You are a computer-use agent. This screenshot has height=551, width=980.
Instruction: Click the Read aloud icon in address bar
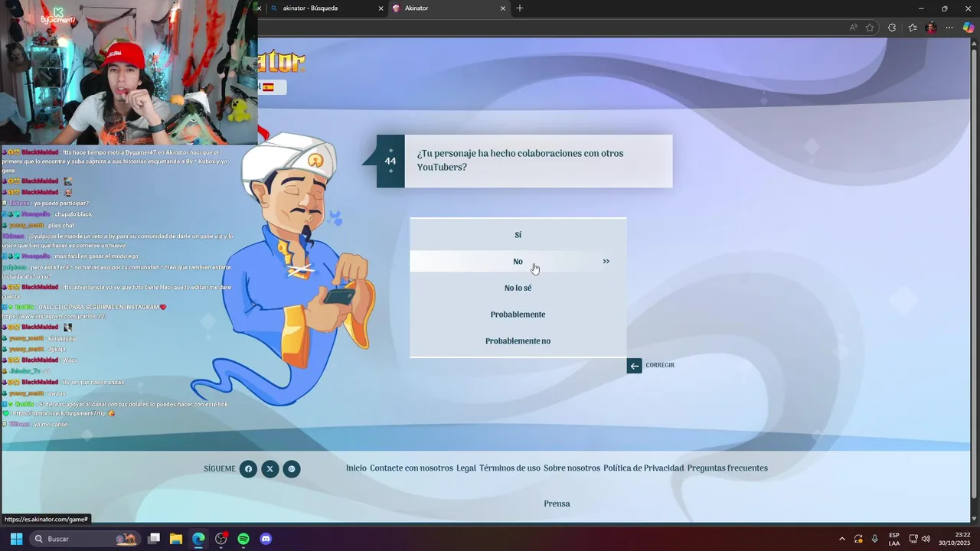coord(853,28)
